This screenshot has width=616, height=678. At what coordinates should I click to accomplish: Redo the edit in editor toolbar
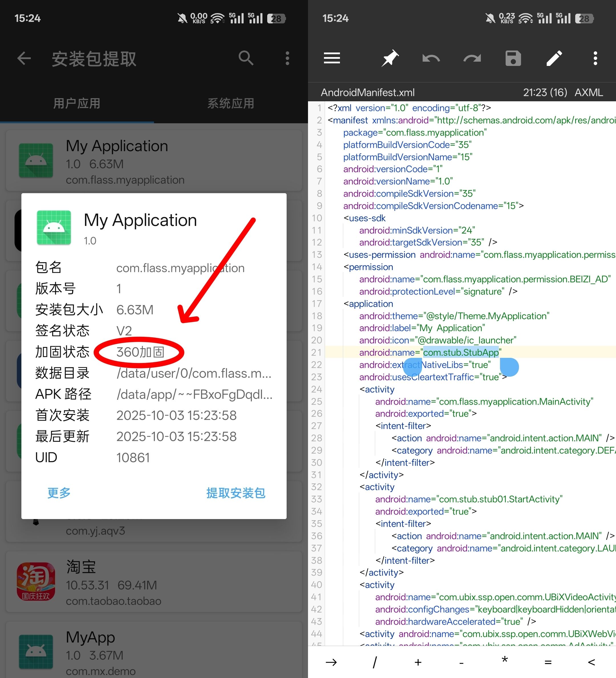[x=472, y=58]
